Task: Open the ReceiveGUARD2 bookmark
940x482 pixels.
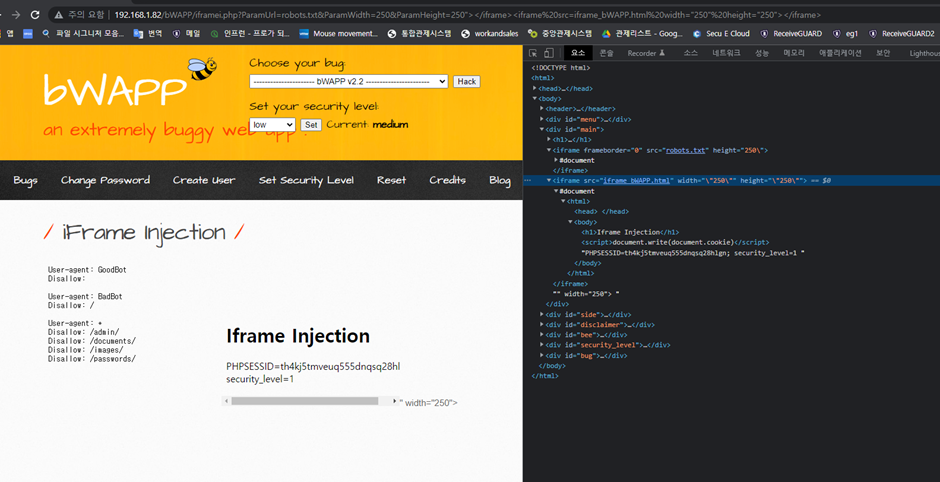Action: pos(902,34)
